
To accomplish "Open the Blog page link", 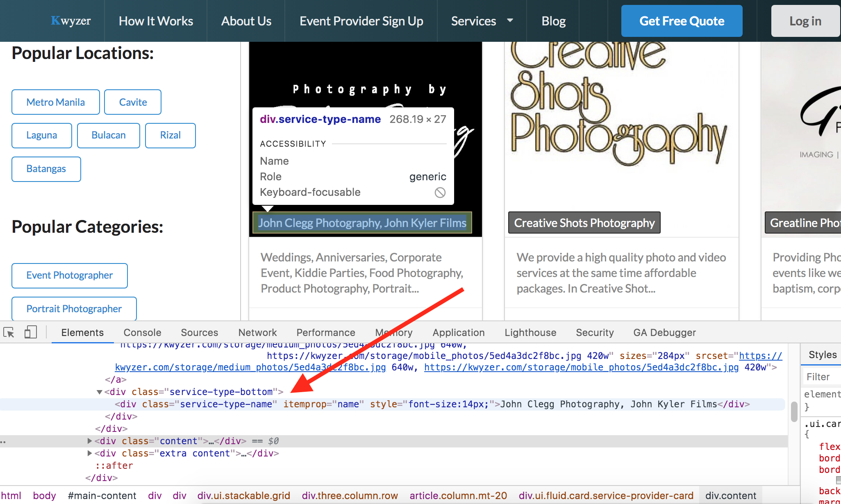I will [553, 21].
